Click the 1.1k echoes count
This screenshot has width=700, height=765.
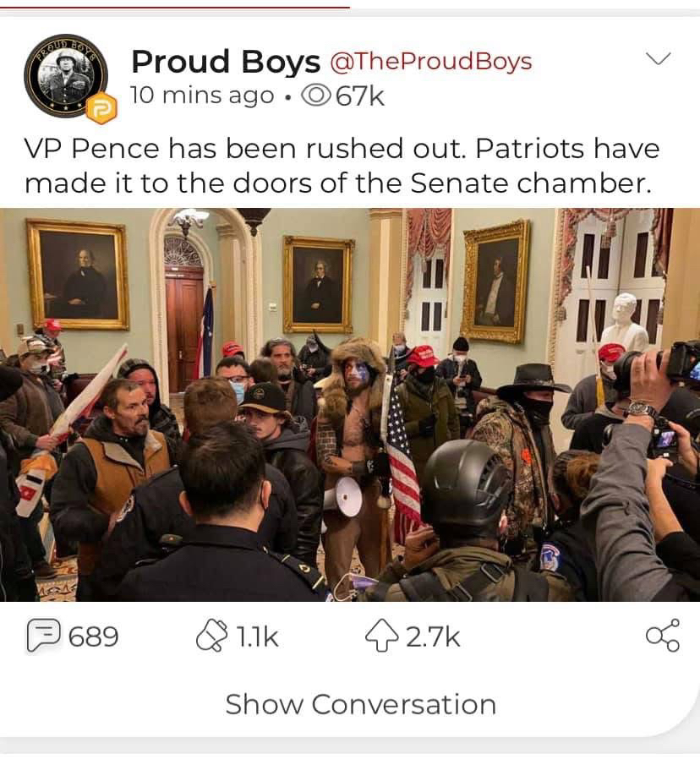[257, 637]
